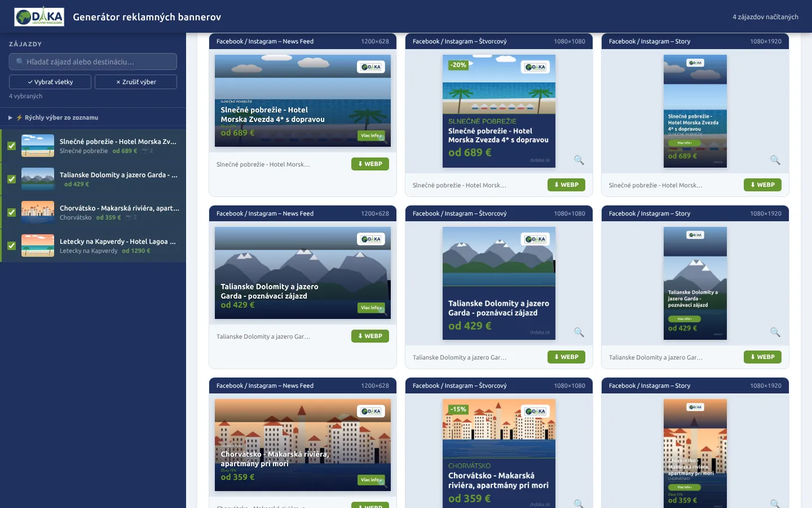Select the Letecky na Kapverdy sunset thumbnail
This screenshot has height=508, width=812.
pyautogui.click(x=38, y=246)
